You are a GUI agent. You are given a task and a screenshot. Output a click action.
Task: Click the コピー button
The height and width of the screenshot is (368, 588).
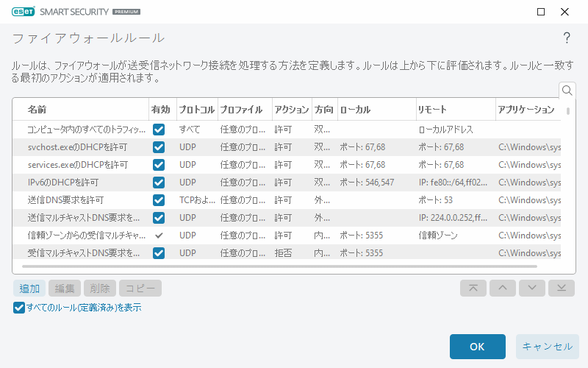[140, 288]
